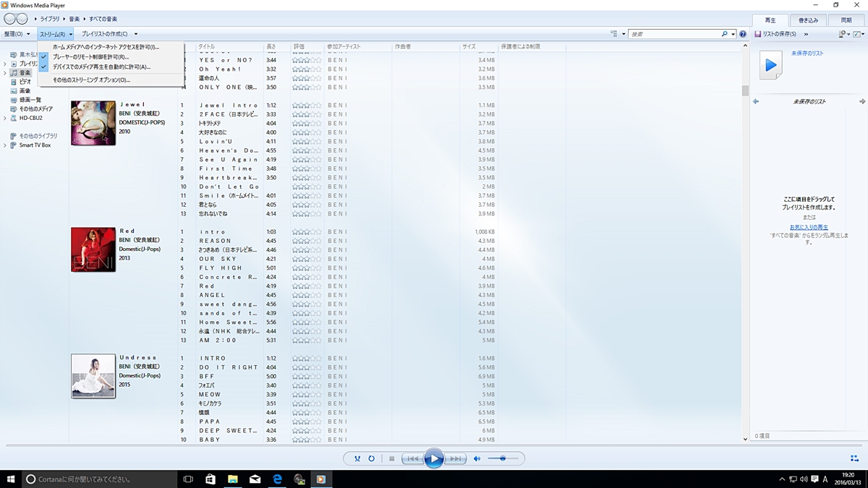
Task: Start playback with the round play button
Action: tap(433, 458)
